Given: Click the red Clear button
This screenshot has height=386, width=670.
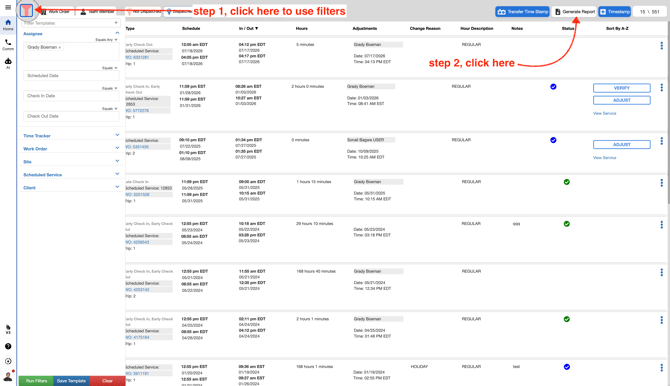Looking at the screenshot, I should point(107,381).
